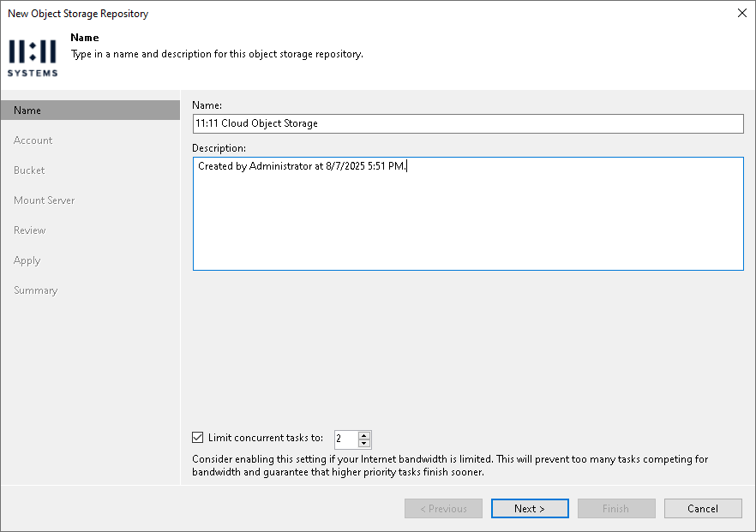Cancel the repository wizard
Image resolution: width=756 pixels, height=532 pixels.
click(x=703, y=508)
